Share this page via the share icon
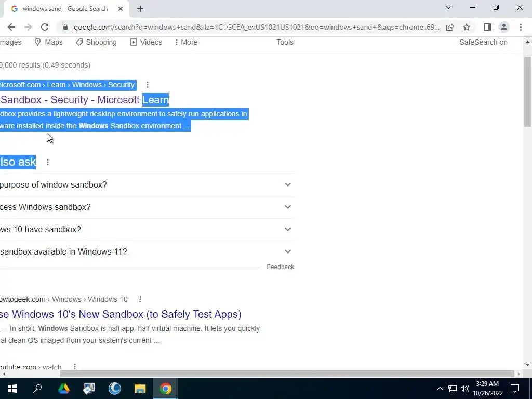The height and width of the screenshot is (399, 532). coord(450,27)
